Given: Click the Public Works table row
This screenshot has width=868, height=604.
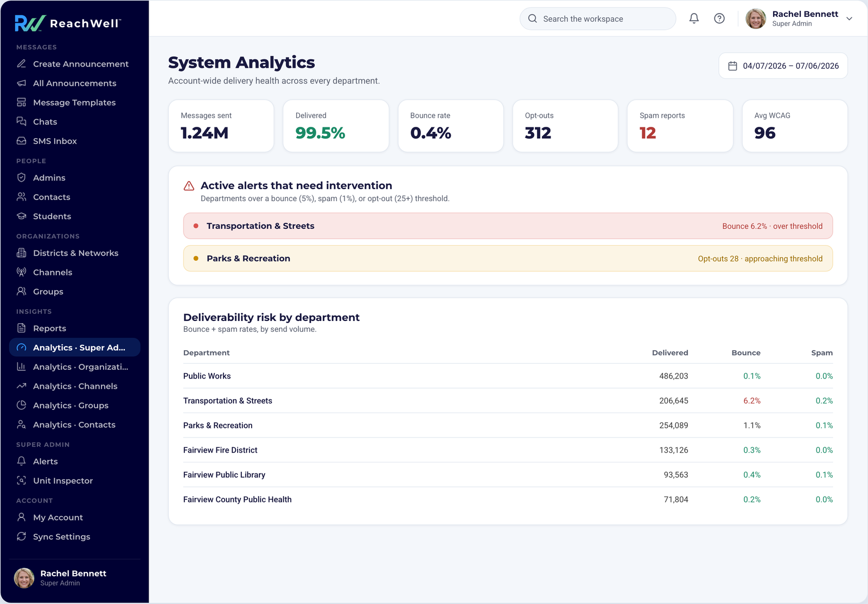Looking at the screenshot, I should tap(508, 376).
